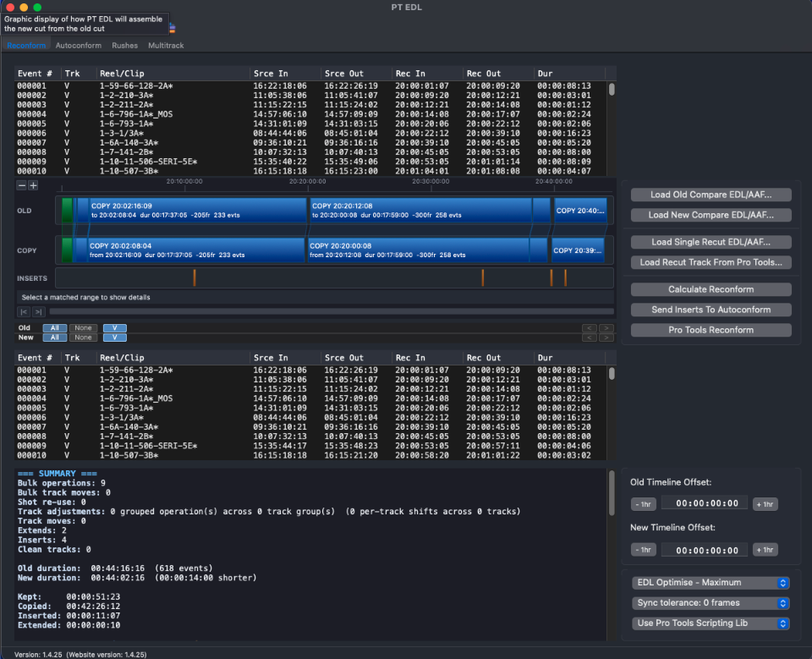Click Send Inserts To Autoconform button
The width and height of the screenshot is (812, 659).
[x=711, y=310]
